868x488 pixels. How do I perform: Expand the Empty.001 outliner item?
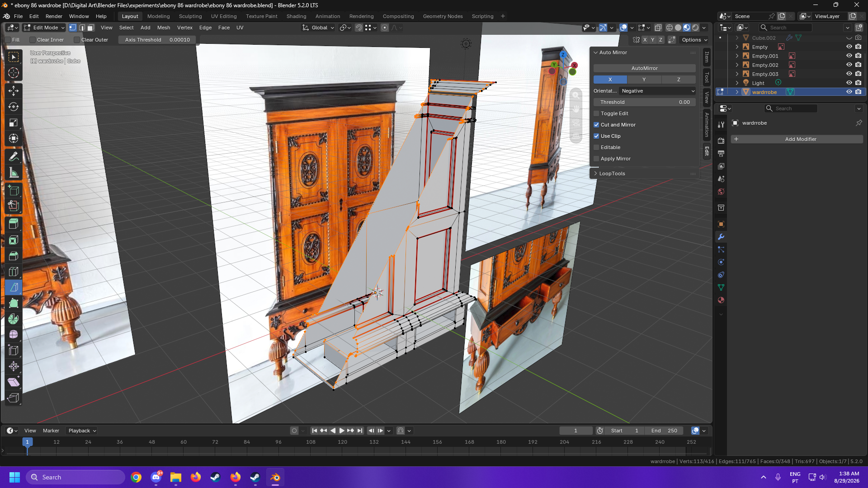(737, 56)
